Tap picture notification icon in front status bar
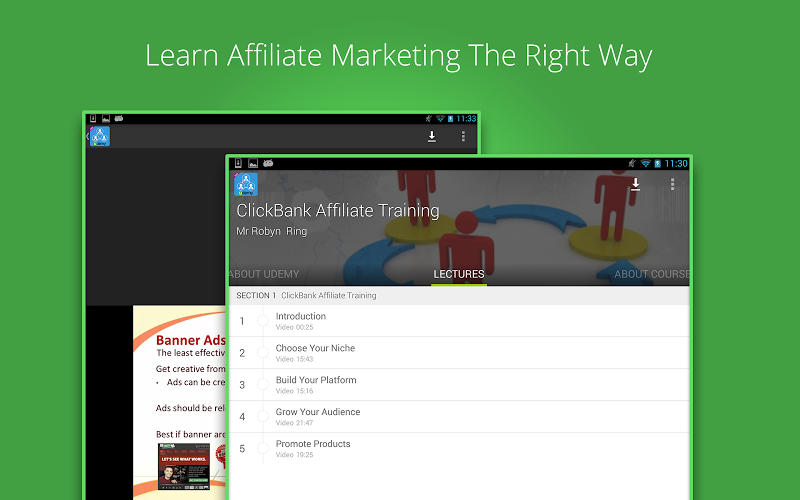This screenshot has height=500, width=800. 253,163
